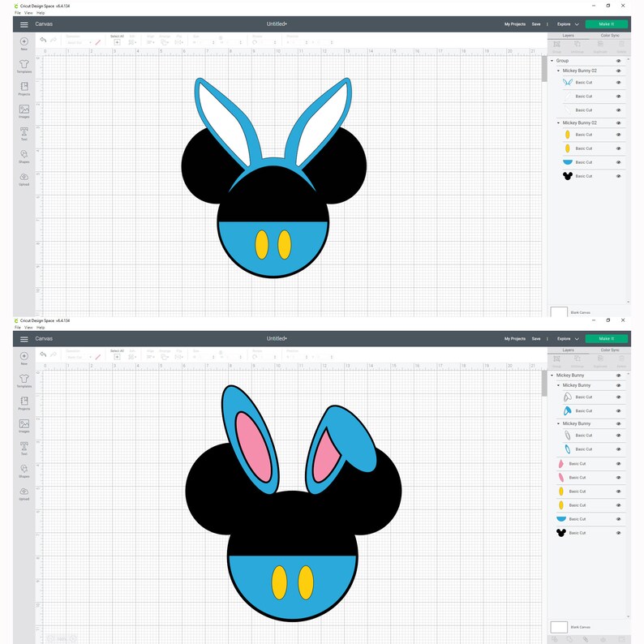Open My Projects link in lower window
Viewport: 644px width, 644px height.
[515, 339]
